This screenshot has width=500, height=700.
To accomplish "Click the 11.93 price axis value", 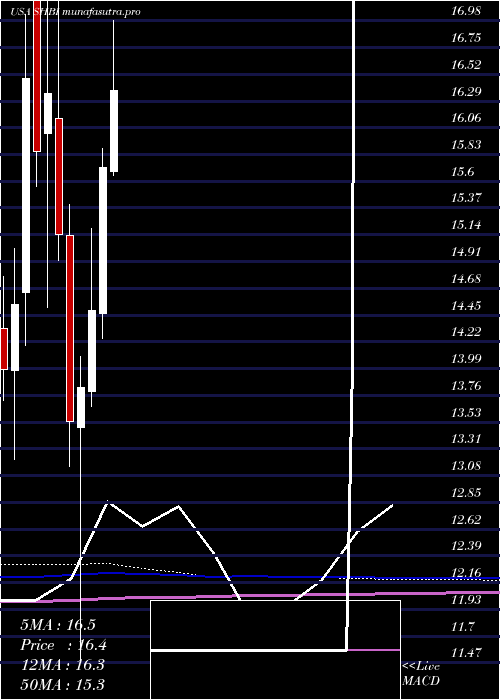I will pyautogui.click(x=466, y=599).
